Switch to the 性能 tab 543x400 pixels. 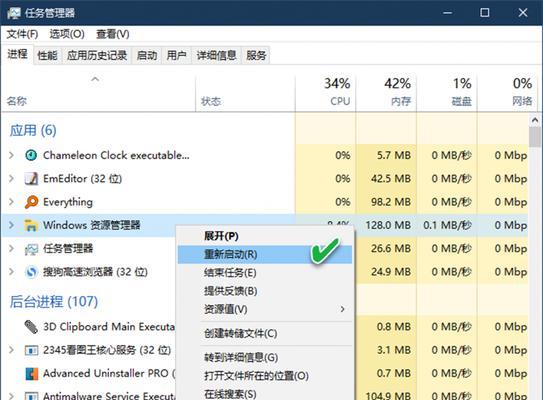pos(47,55)
